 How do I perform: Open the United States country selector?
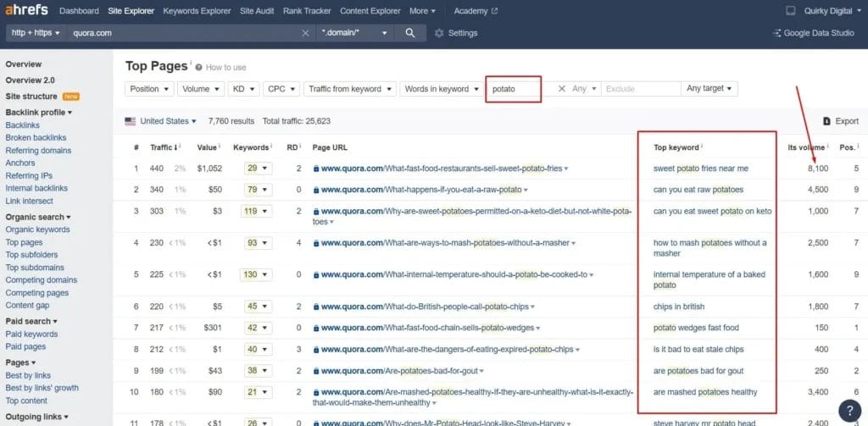click(x=169, y=121)
